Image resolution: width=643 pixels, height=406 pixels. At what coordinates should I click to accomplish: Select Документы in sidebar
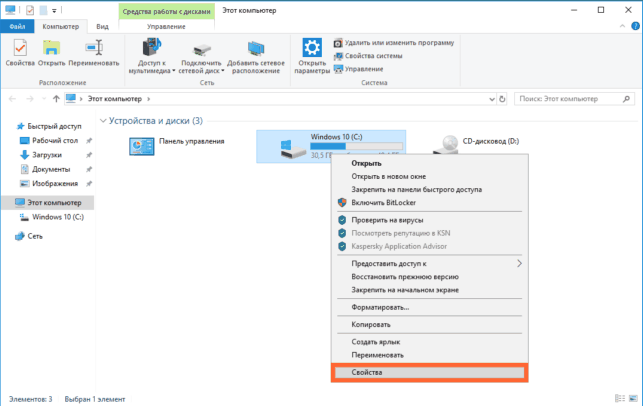coord(46,169)
